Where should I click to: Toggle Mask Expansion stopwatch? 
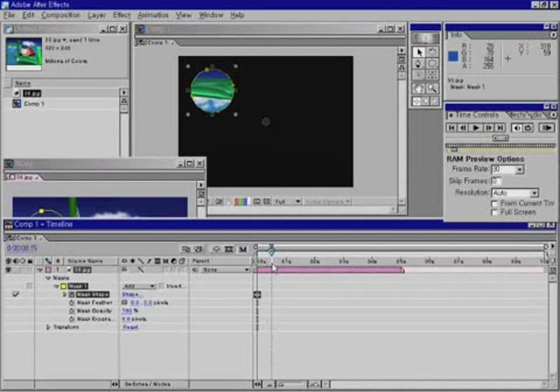click(x=72, y=319)
